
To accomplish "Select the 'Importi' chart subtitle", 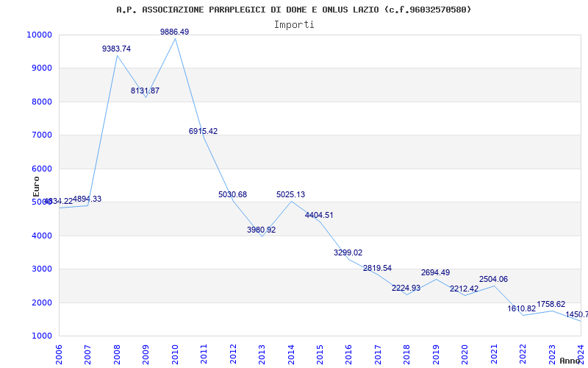I will (x=294, y=25).
